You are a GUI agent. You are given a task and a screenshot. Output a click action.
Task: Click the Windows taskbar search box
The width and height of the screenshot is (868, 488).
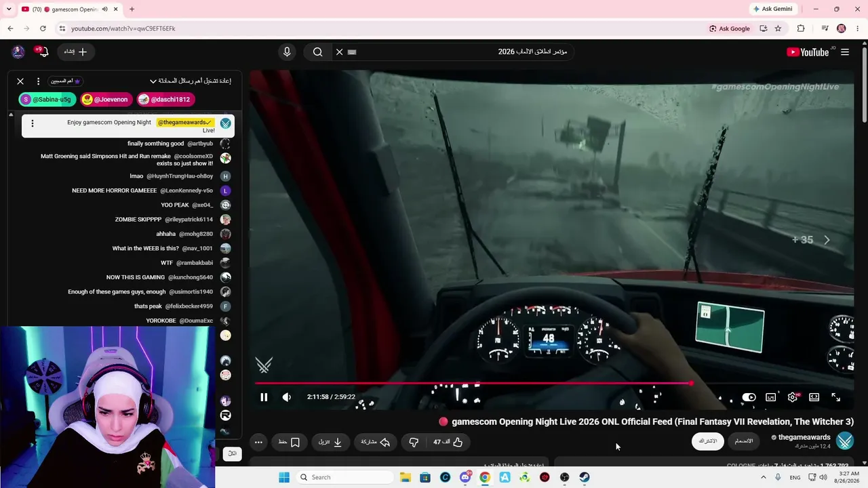(x=344, y=477)
